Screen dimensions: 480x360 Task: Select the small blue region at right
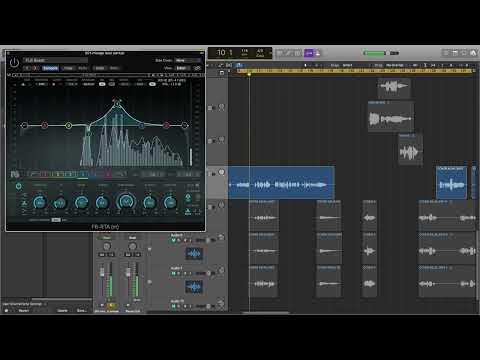point(451,183)
